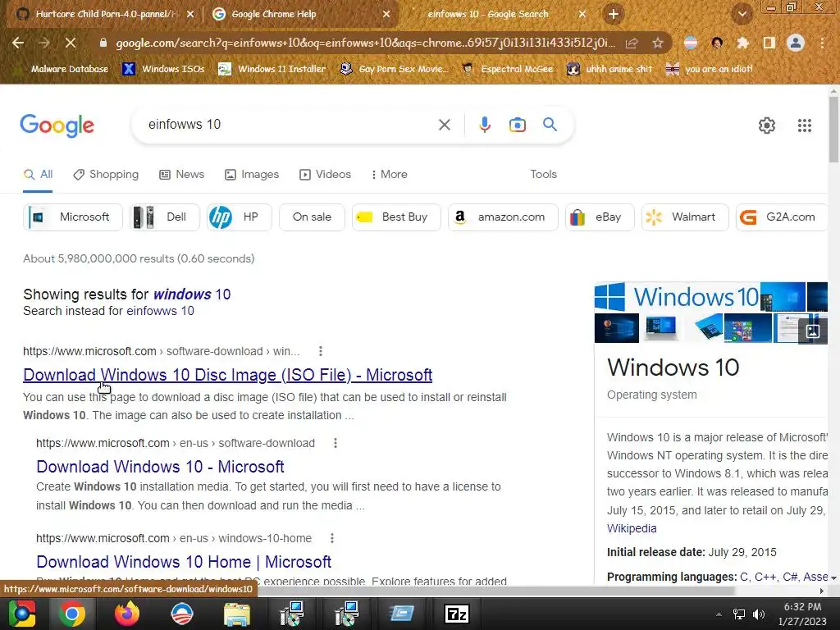Viewport: 840px width, 630px height.
Task: Click the Google logo
Action: click(x=57, y=126)
